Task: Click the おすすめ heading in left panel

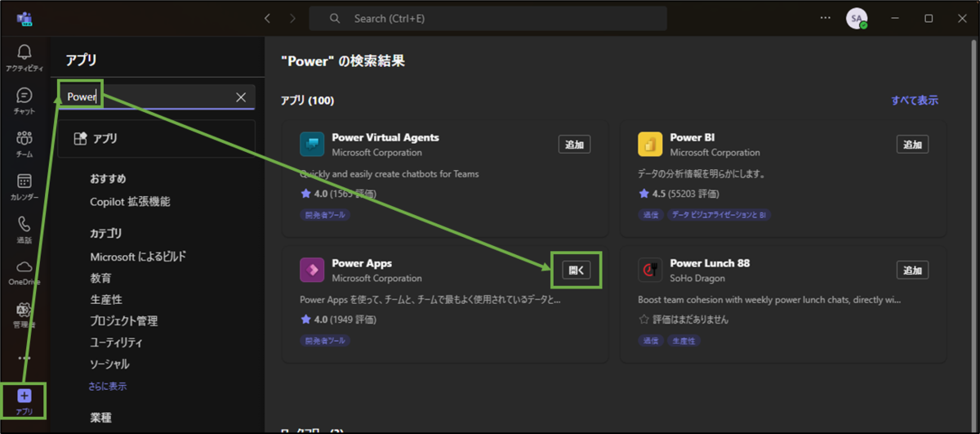Action: pos(108,179)
